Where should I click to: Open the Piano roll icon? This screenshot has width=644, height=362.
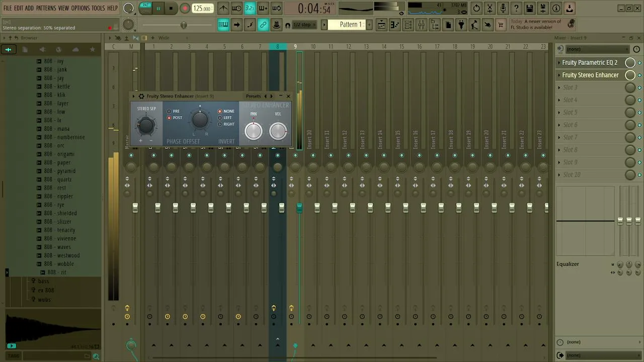[x=395, y=25]
